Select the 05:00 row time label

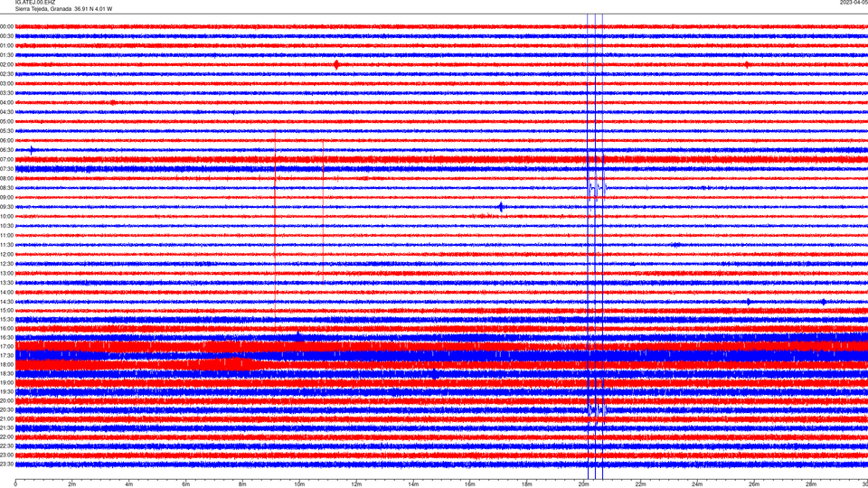coord(6,121)
